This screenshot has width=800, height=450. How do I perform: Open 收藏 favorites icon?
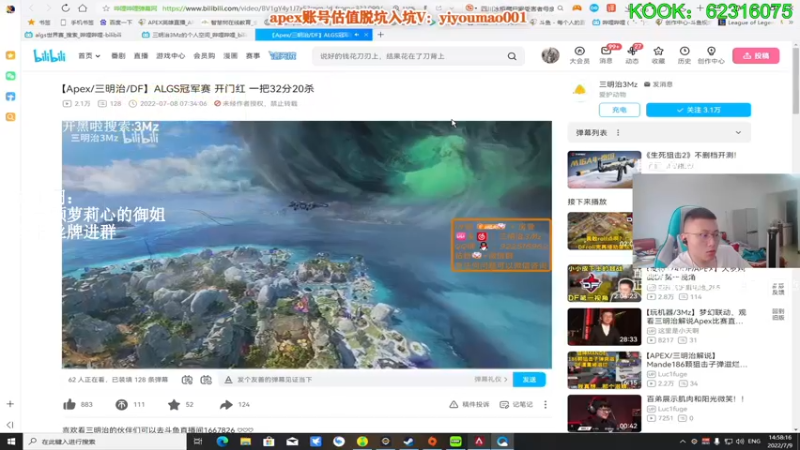click(x=658, y=55)
